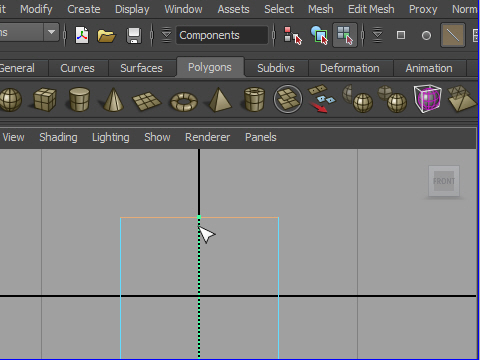Create a polygon plane from shelf
The height and width of the screenshot is (360, 480).
point(147,101)
